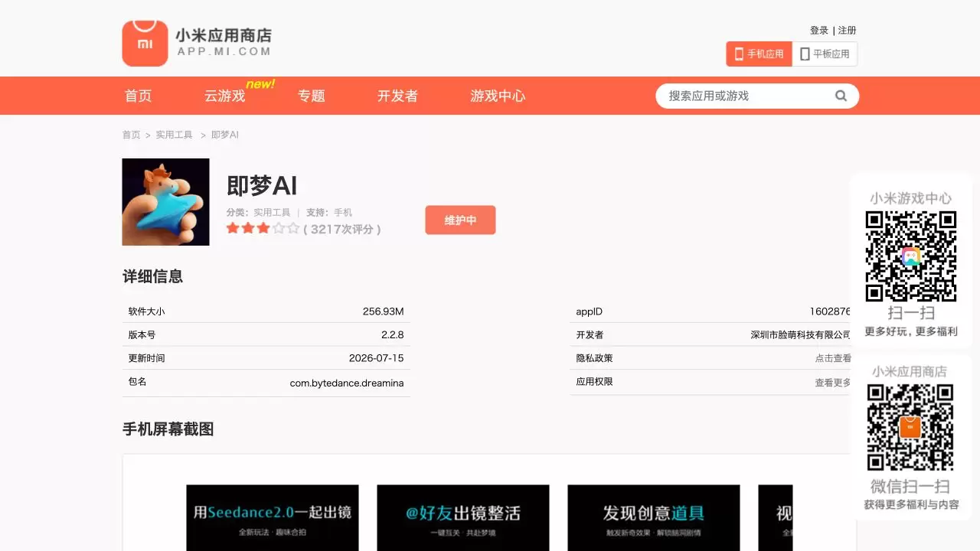Open the 专题 navigation tab
Viewport: 980px width, 551px height.
coord(312,96)
